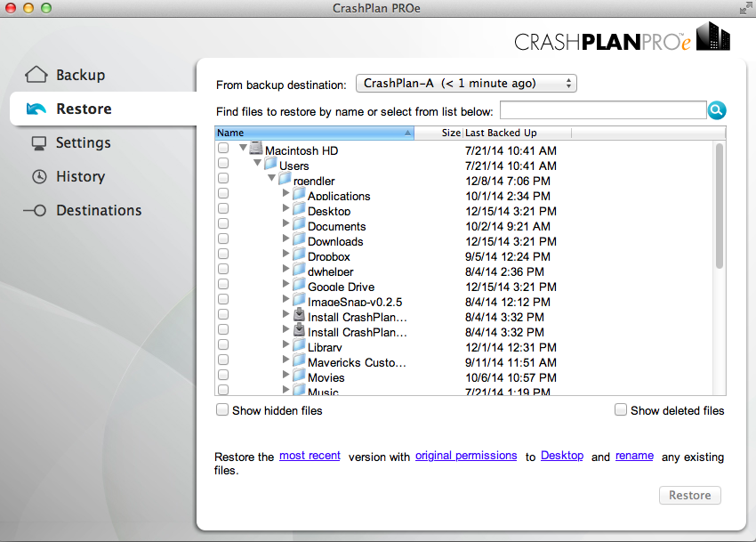Check the Applications row checkbox
This screenshot has width=756, height=542.
(223, 193)
